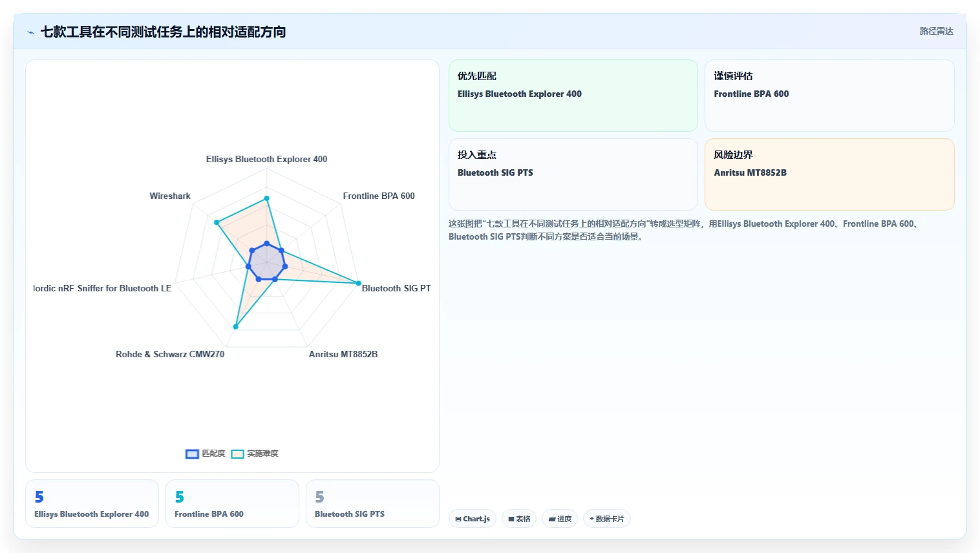
Task: Open the 谨慎评估 card
Action: click(829, 96)
